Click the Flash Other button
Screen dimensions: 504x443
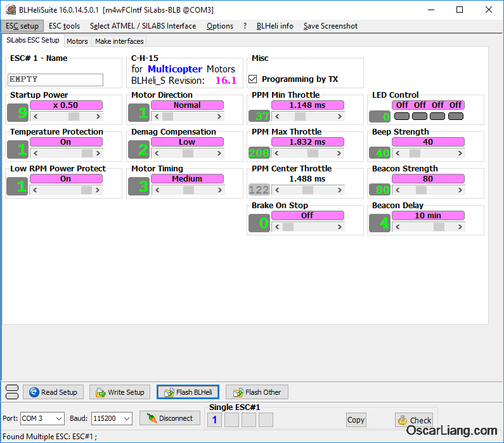(x=257, y=392)
